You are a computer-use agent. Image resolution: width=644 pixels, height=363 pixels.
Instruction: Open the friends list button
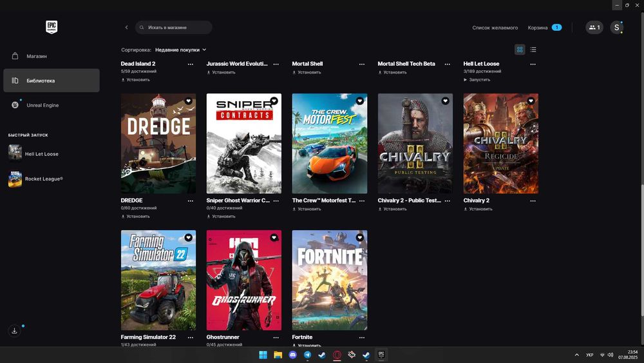(594, 28)
